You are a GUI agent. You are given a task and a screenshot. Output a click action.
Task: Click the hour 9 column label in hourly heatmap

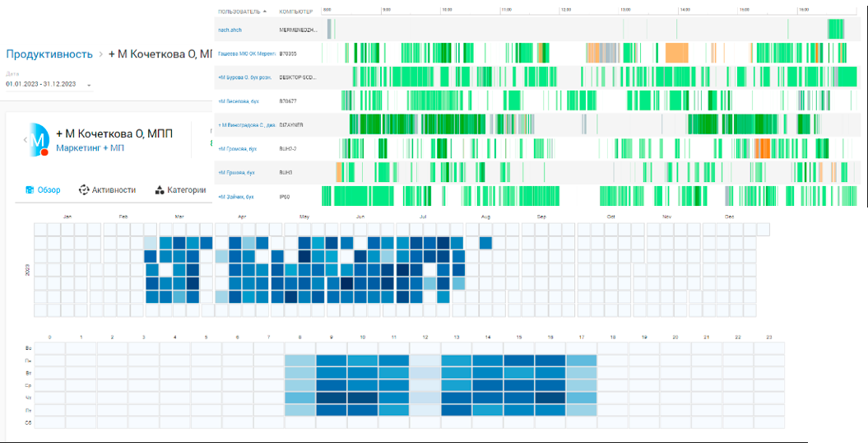click(x=331, y=337)
